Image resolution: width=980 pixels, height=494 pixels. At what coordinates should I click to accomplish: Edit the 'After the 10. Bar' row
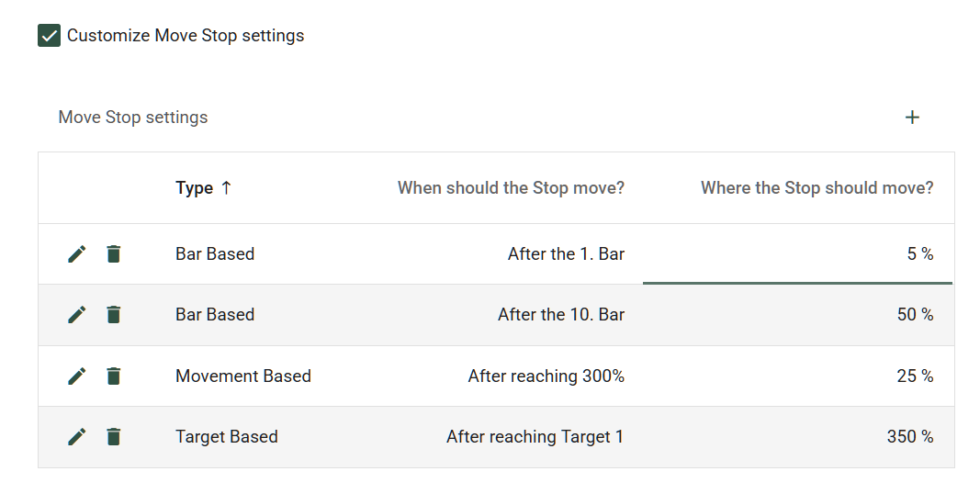point(77,315)
